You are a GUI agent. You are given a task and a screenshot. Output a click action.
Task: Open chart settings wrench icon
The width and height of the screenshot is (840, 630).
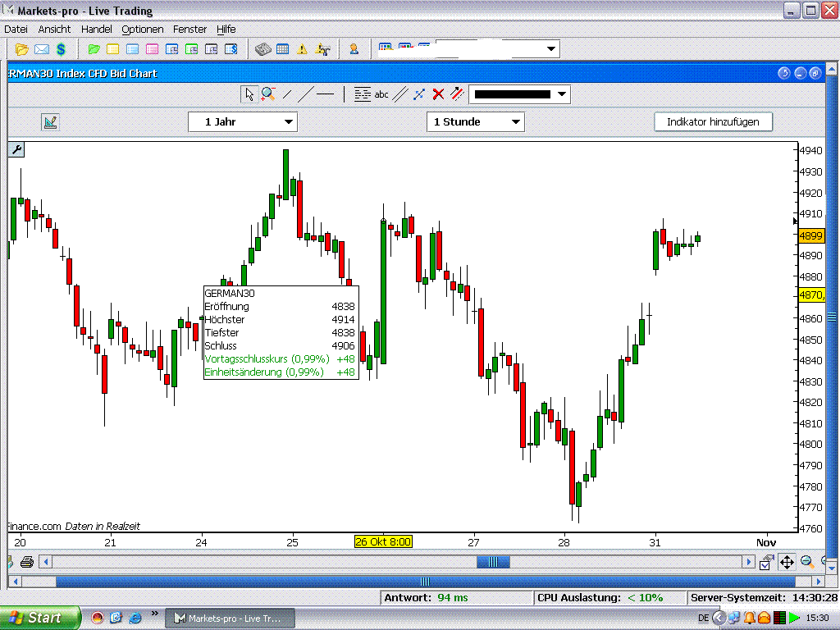click(x=16, y=150)
